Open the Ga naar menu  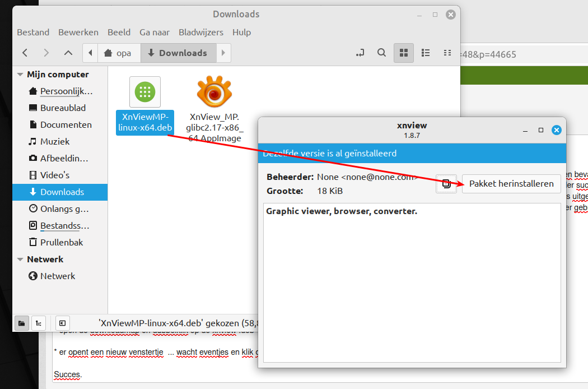tap(155, 33)
